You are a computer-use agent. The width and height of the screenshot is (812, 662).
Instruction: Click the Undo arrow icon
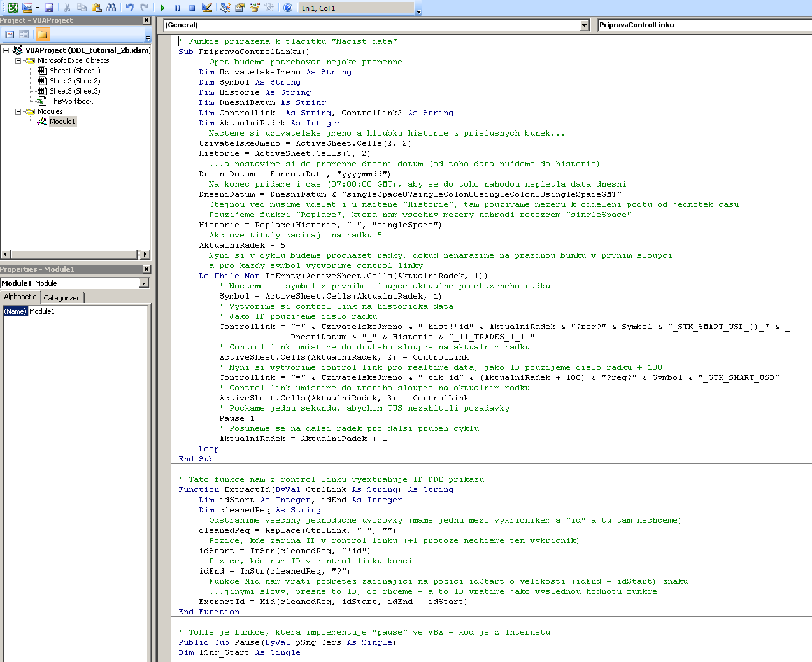click(x=129, y=8)
